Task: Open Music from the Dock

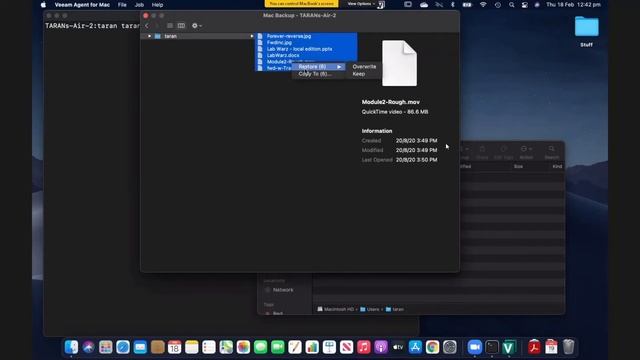Action: point(364,347)
